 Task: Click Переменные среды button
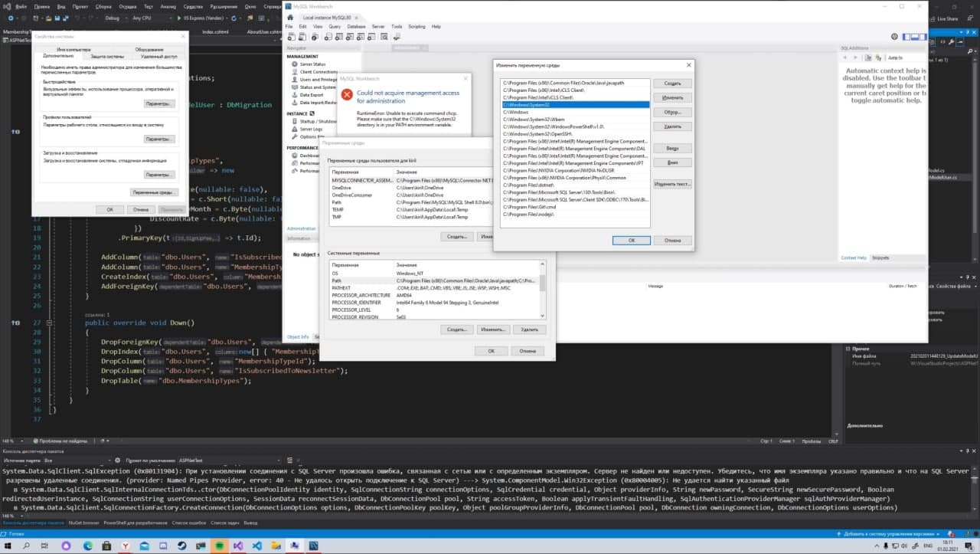point(154,192)
